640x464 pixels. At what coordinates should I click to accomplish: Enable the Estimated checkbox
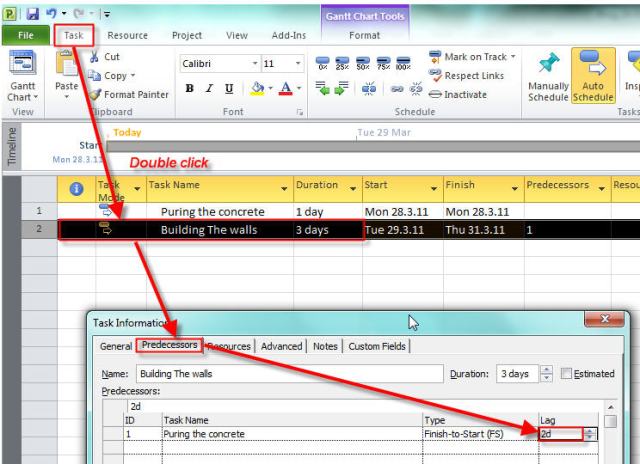pyautogui.click(x=568, y=374)
